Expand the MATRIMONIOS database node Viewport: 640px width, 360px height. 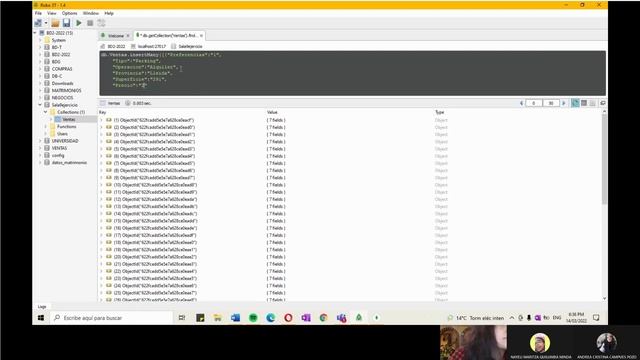point(40,91)
